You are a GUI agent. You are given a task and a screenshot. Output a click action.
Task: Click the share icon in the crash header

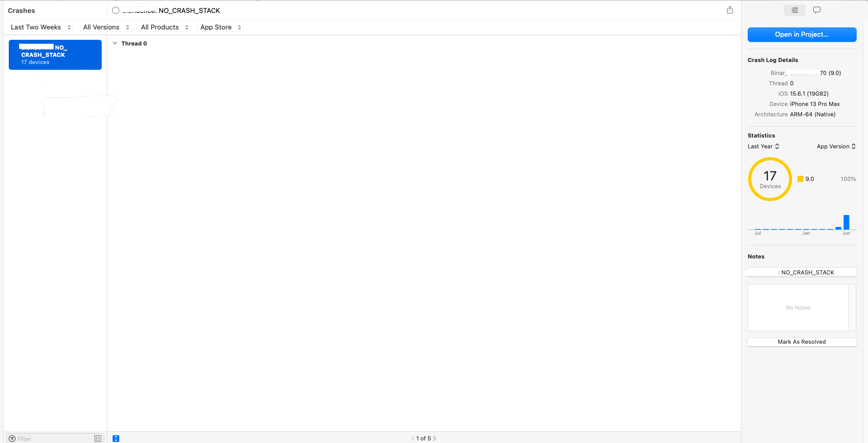tap(730, 10)
